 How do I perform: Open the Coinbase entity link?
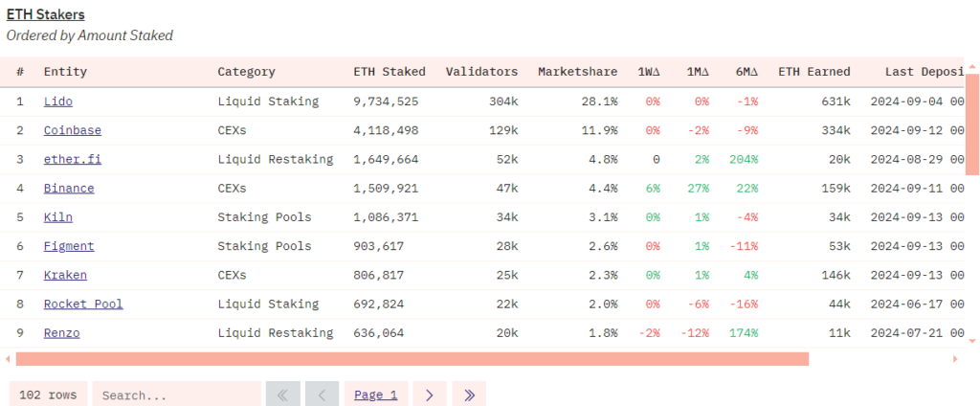point(73,130)
